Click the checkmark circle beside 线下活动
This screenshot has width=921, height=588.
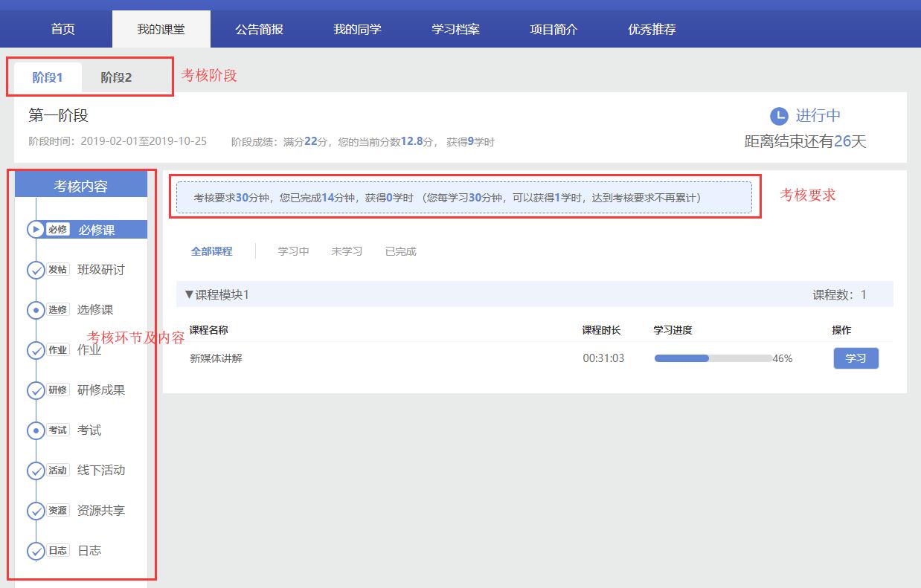(36, 471)
